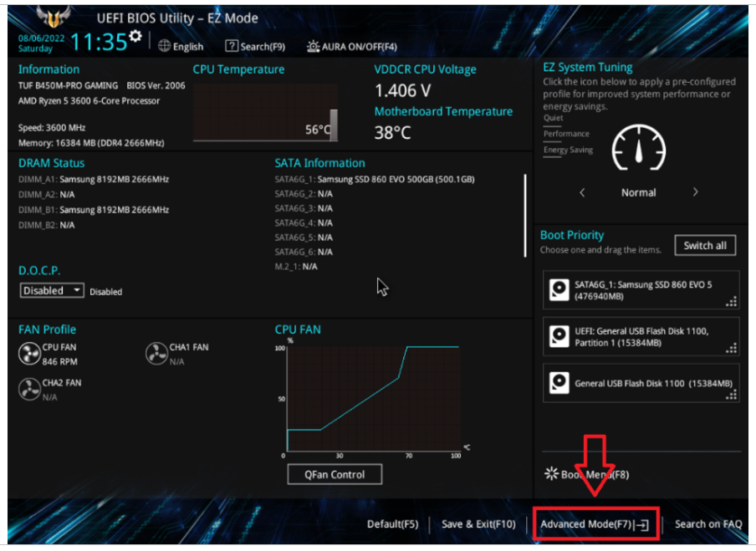756x551 pixels.
Task: Click the EZ System Tuning gauge icon
Action: point(638,149)
